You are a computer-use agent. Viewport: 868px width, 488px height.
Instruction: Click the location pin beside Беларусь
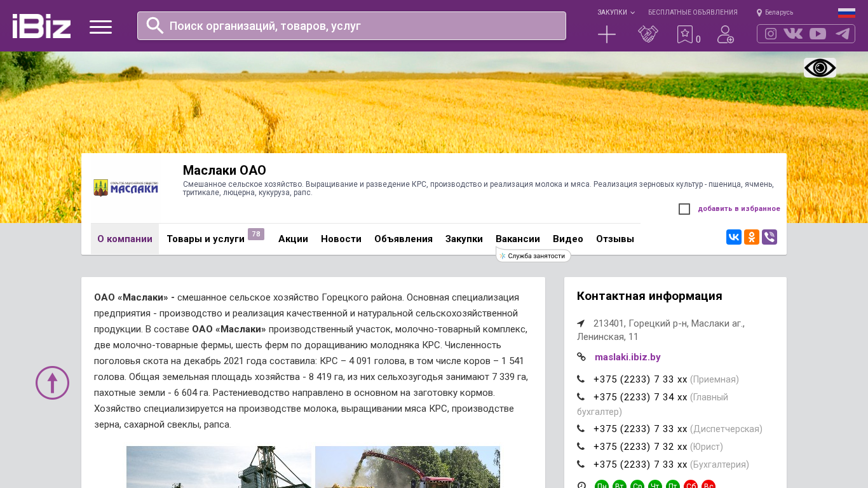(x=759, y=13)
